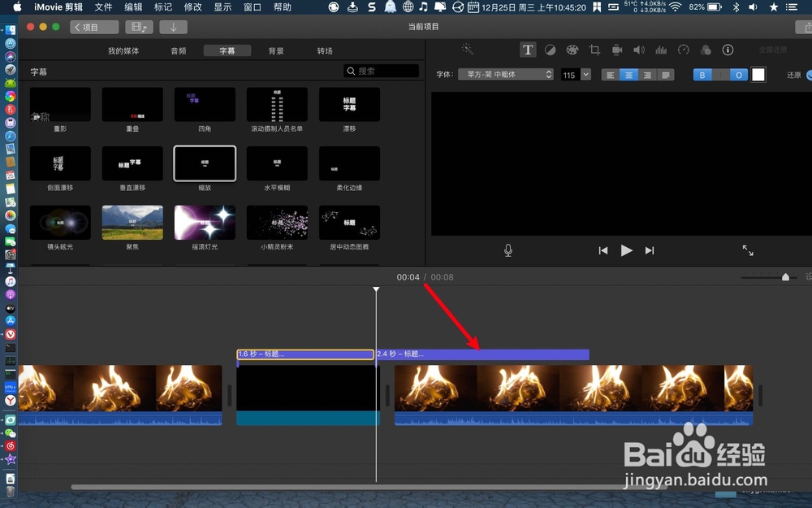Open the 文件 menu

point(104,7)
